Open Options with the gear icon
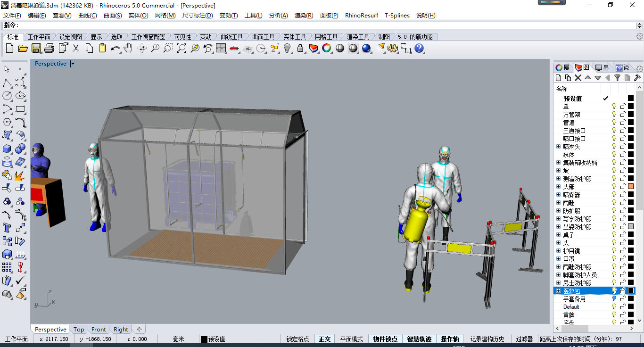644x347 pixels. pos(393,48)
